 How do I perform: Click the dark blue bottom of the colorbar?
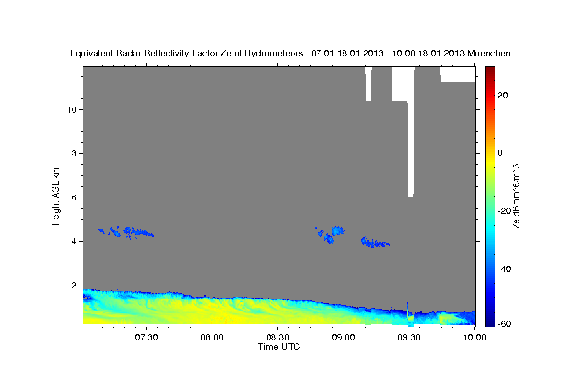pos(490,321)
